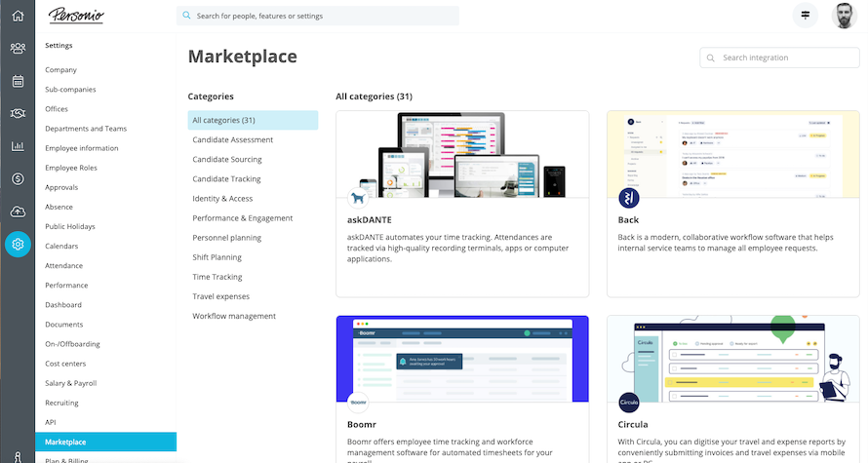Open the Recruiting handshake icon
The image size is (868, 463).
point(18,113)
